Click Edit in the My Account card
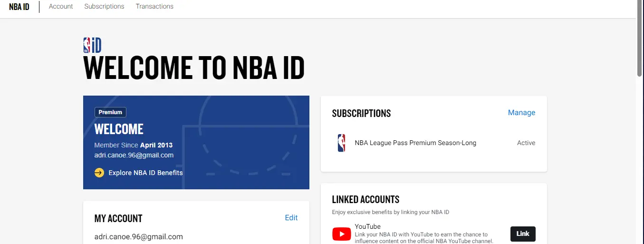 pos(291,218)
